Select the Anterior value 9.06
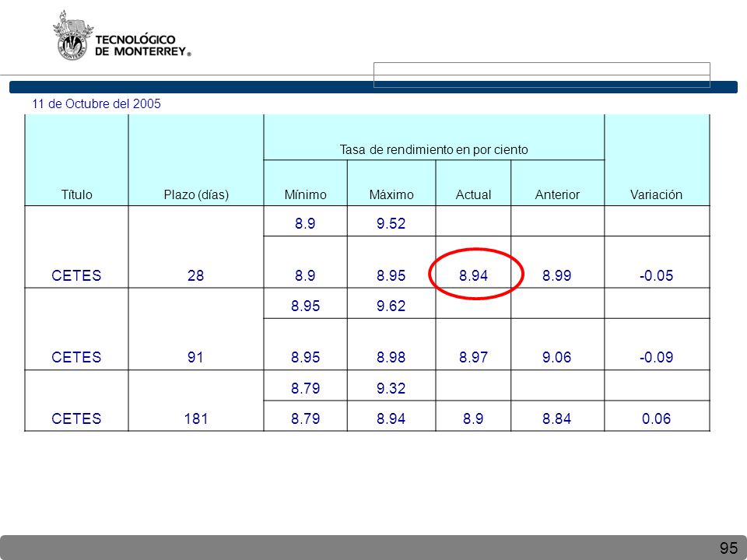Viewport: 747px width, 560px height. point(556,357)
